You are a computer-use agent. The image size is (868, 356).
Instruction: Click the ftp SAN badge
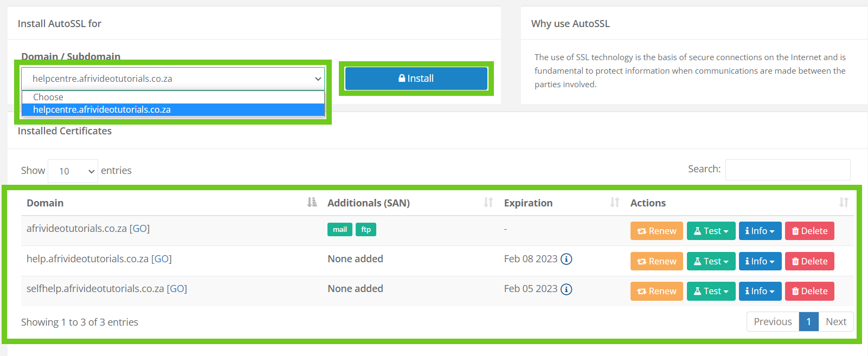tap(366, 230)
